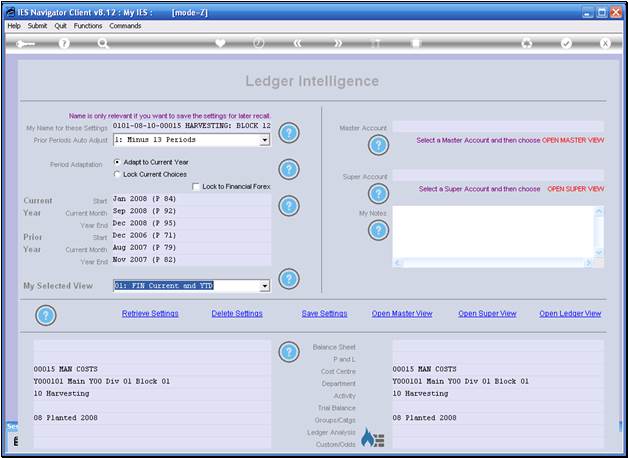Click My Name for these Settings field
Image resolution: width=628 pixels, height=458 pixels.
[x=192, y=126]
